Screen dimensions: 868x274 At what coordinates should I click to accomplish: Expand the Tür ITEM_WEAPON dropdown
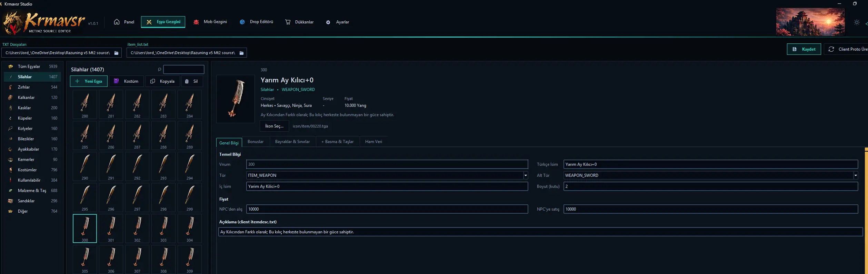coord(526,175)
